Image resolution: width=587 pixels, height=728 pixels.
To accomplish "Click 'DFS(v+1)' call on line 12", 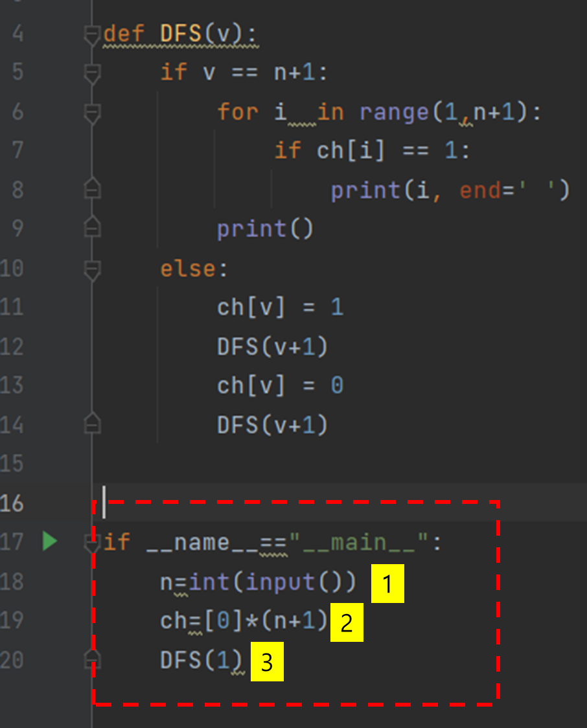I will point(273,347).
